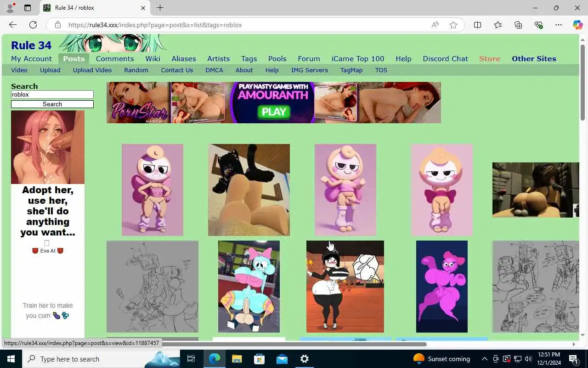Open the tab actions menu icon
This screenshot has width=588, height=368.
point(28,8)
